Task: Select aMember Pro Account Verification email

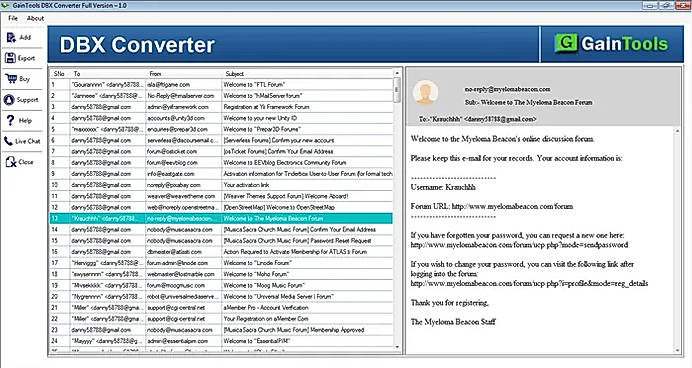Action: pos(221,308)
